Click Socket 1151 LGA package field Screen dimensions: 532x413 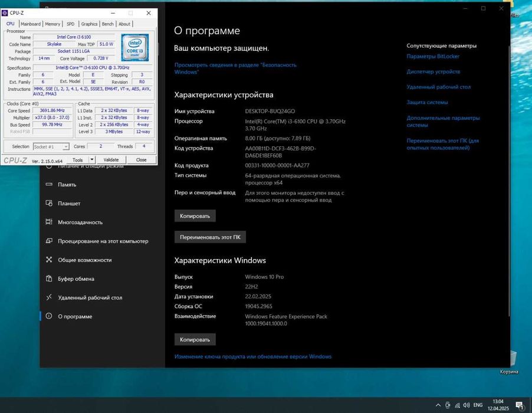tap(74, 51)
